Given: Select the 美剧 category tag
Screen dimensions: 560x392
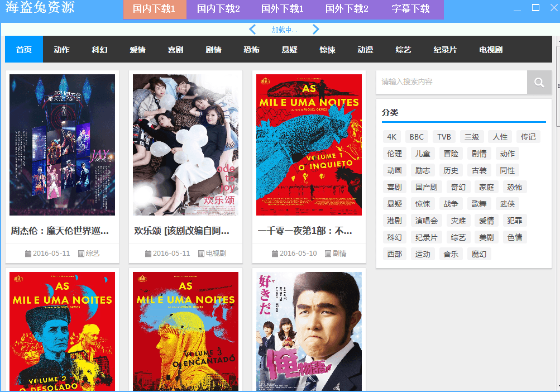Looking at the screenshot, I should pos(487,238).
